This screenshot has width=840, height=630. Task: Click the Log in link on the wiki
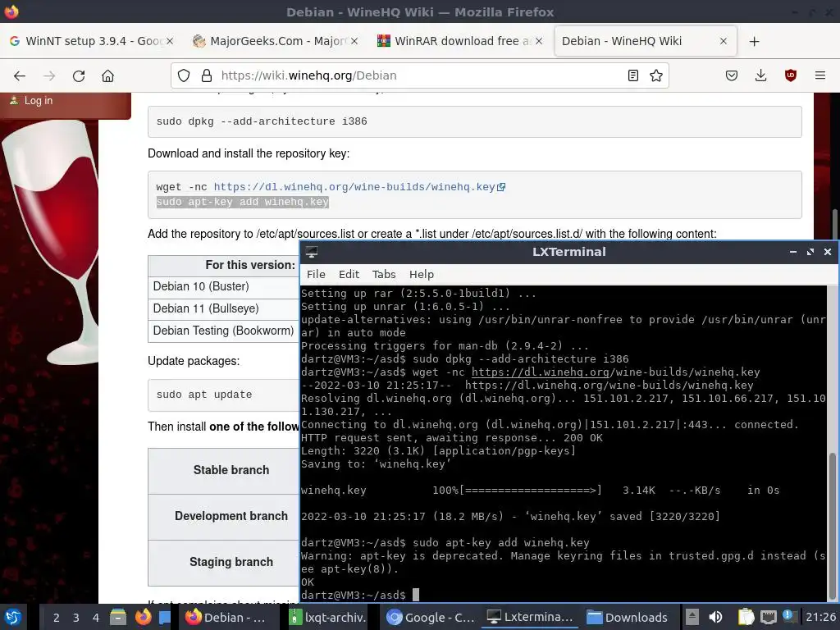[x=38, y=101]
